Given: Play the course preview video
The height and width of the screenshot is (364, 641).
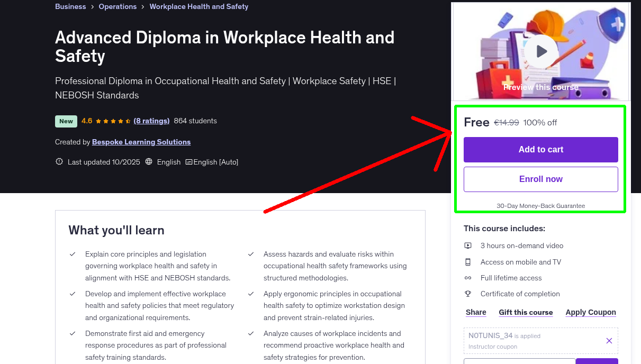Looking at the screenshot, I should (540, 51).
